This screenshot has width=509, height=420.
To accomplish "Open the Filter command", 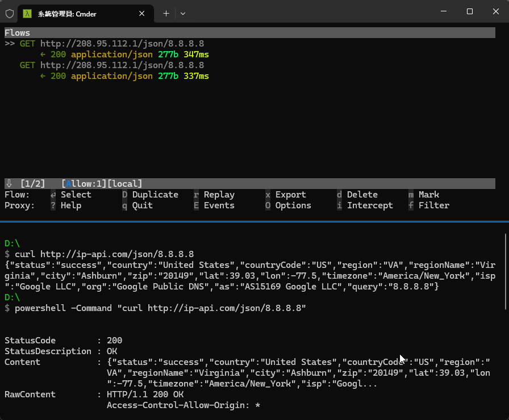I will [x=433, y=205].
